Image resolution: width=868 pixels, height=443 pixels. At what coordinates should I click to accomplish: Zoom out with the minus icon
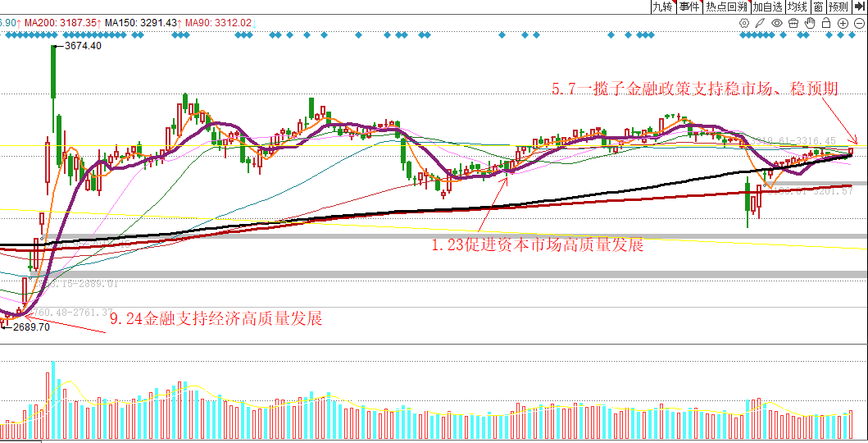pyautogui.click(x=859, y=23)
